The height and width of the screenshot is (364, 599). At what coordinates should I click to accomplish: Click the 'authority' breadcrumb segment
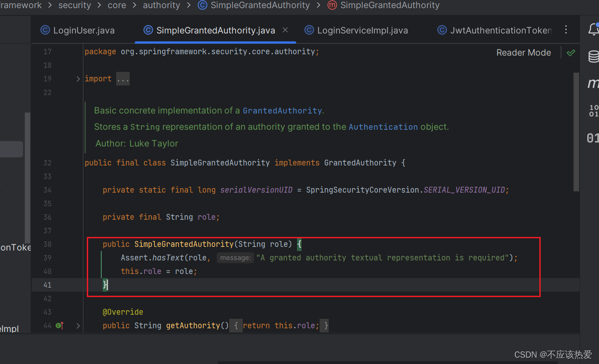click(161, 5)
